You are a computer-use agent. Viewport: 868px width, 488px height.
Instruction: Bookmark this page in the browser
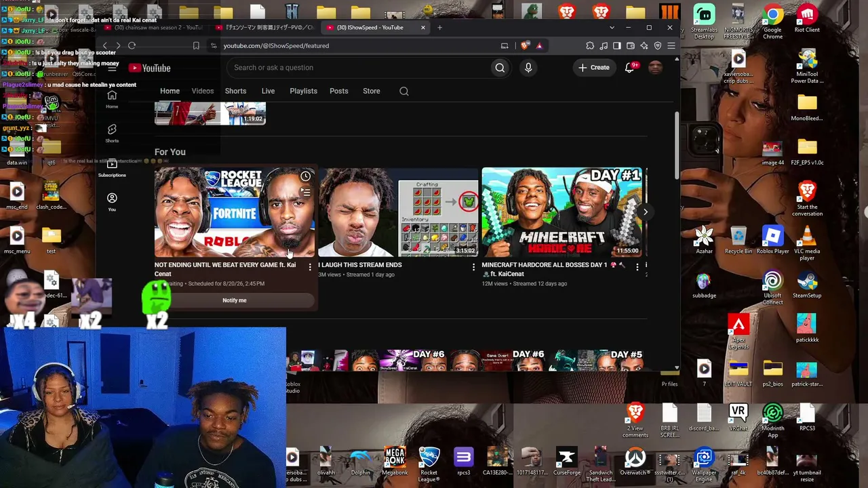tap(196, 45)
